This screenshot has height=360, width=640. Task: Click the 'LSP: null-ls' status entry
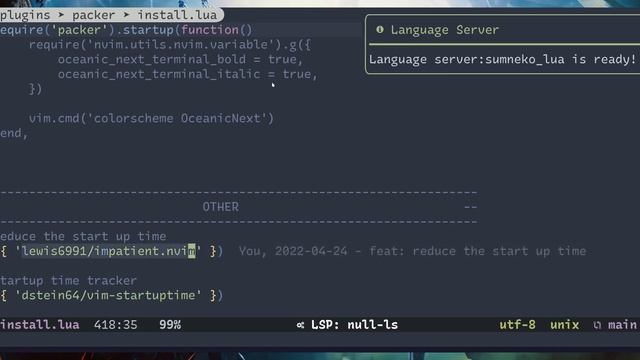click(x=354, y=325)
